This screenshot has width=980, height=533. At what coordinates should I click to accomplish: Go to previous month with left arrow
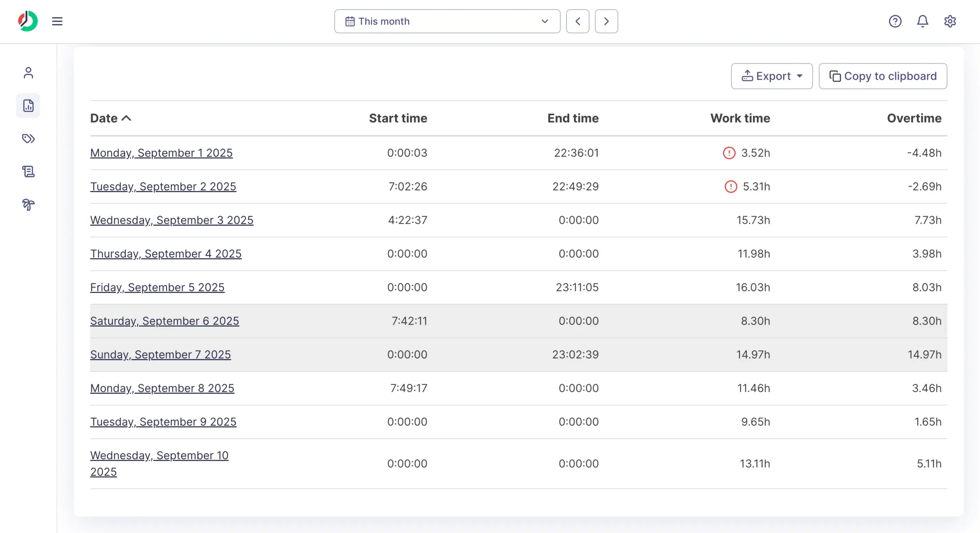click(x=578, y=21)
